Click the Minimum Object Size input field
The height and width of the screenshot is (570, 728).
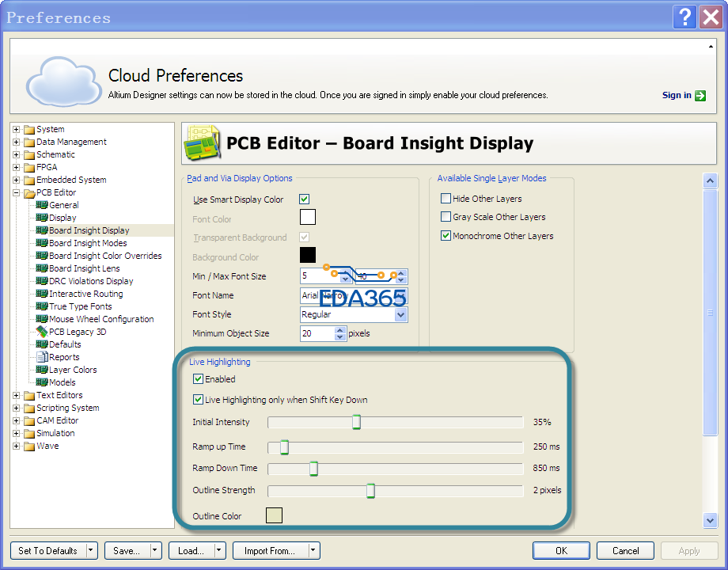pos(317,333)
